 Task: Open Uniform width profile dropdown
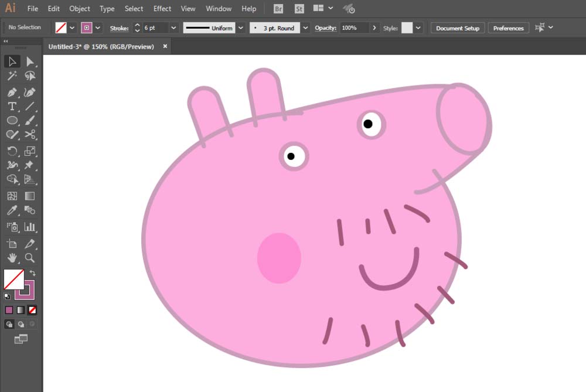pos(241,28)
